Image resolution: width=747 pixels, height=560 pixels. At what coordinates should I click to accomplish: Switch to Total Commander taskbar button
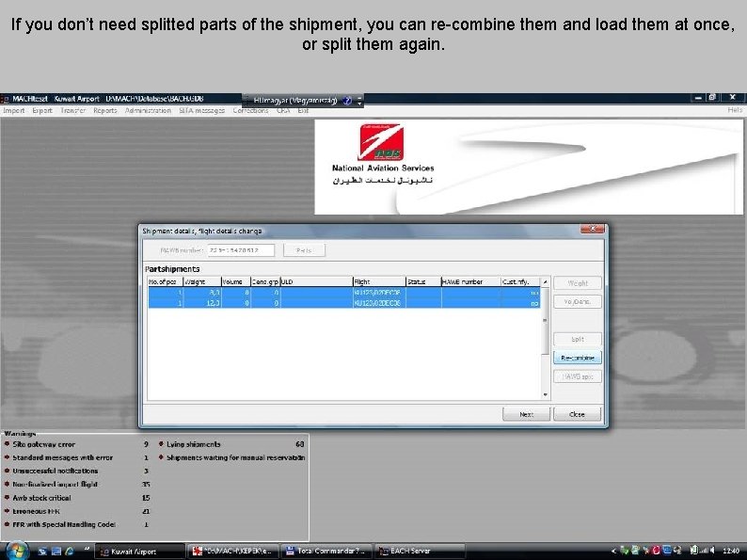[x=327, y=551]
